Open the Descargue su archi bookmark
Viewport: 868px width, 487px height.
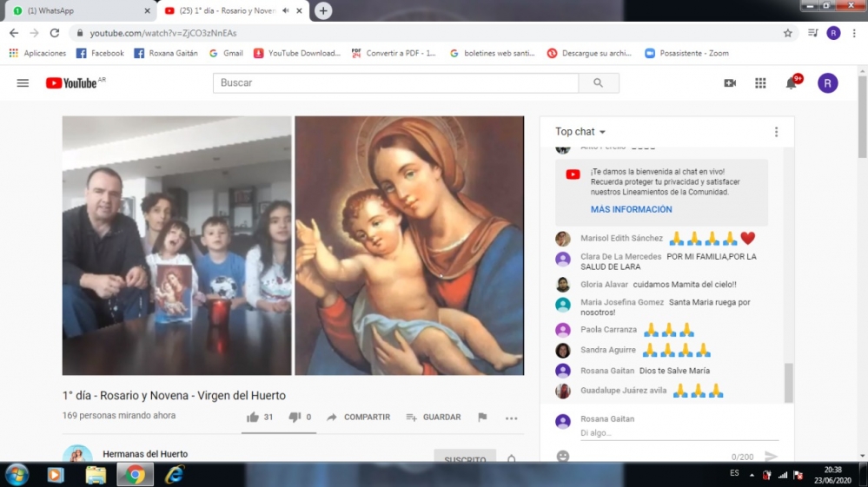point(590,53)
